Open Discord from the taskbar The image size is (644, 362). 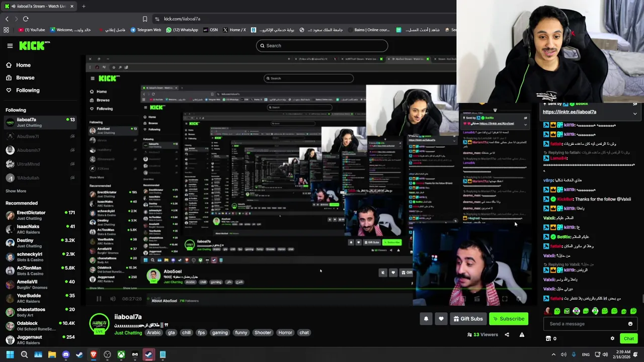[65, 355]
